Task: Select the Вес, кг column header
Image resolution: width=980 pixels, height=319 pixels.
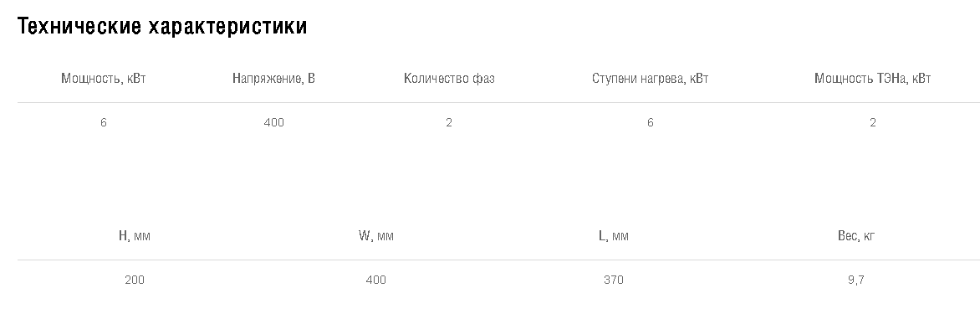Action: (855, 236)
